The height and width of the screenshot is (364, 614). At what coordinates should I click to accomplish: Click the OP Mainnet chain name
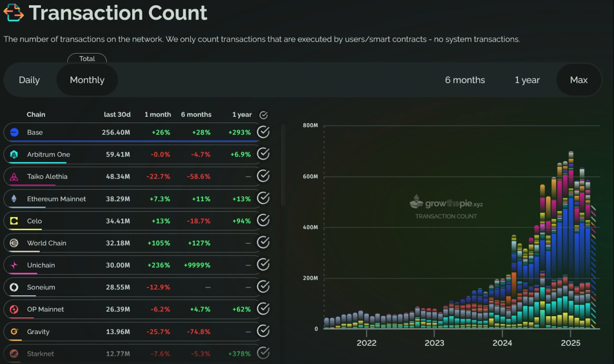(46, 309)
